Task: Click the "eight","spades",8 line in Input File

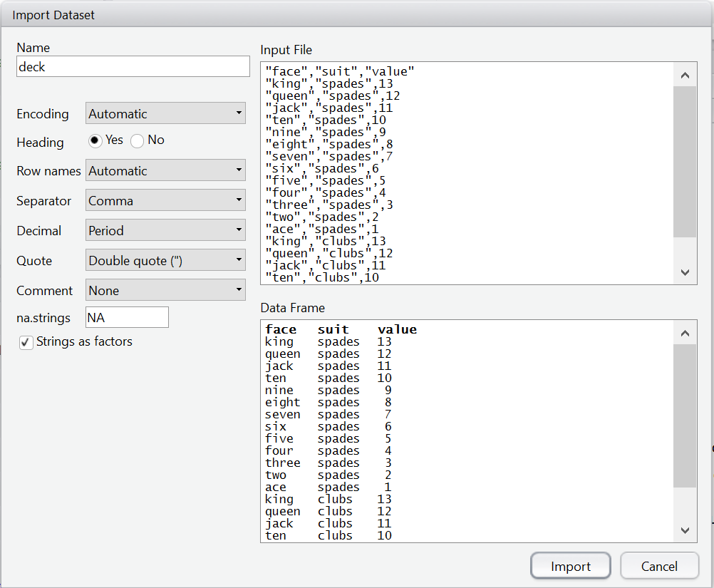Action: pyautogui.click(x=328, y=145)
